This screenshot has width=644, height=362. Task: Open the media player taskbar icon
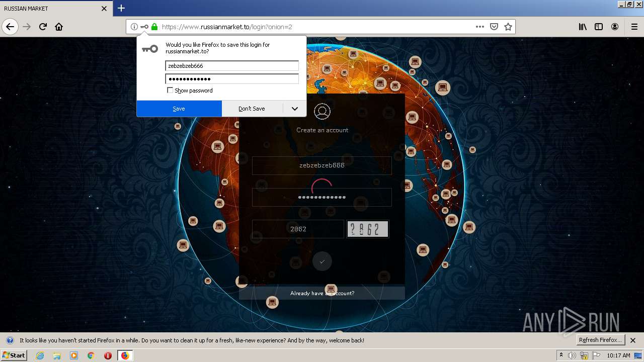point(74,355)
